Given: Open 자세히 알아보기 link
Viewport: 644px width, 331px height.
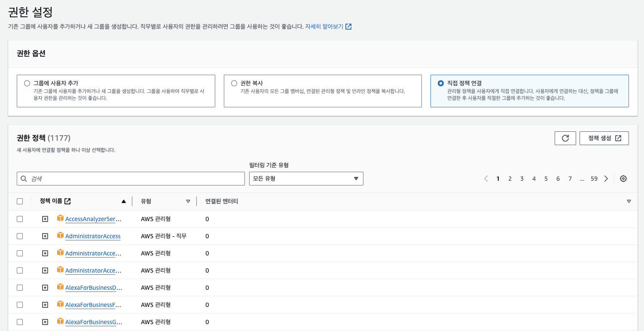Looking at the screenshot, I should 328,27.
